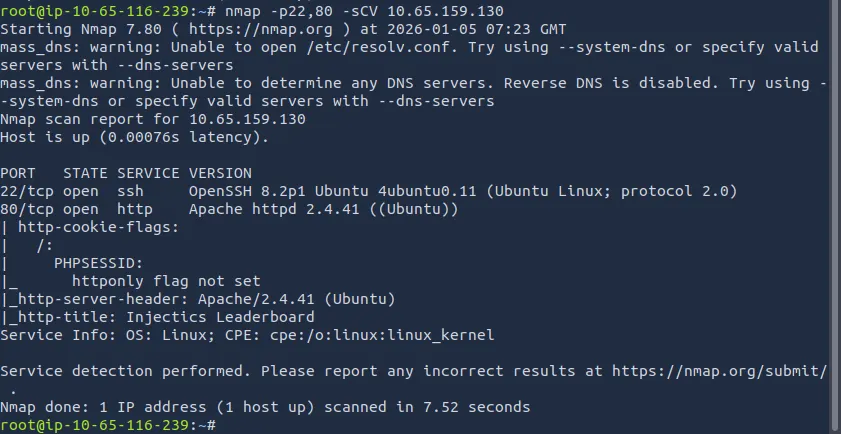
Task: Click the PORT column header
Action: 18,173
